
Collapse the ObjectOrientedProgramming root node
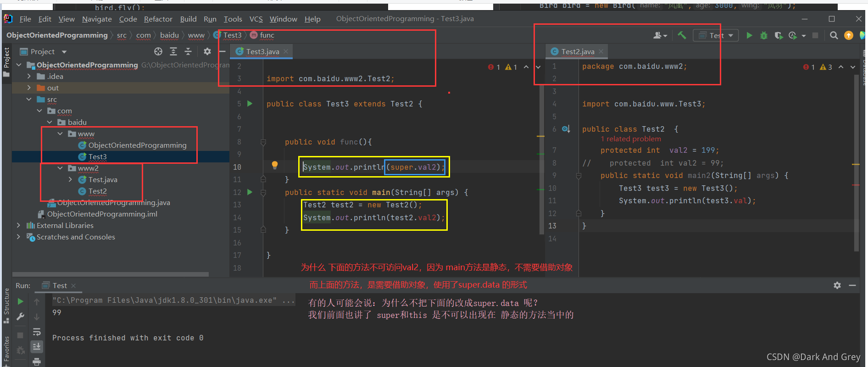pyautogui.click(x=19, y=65)
